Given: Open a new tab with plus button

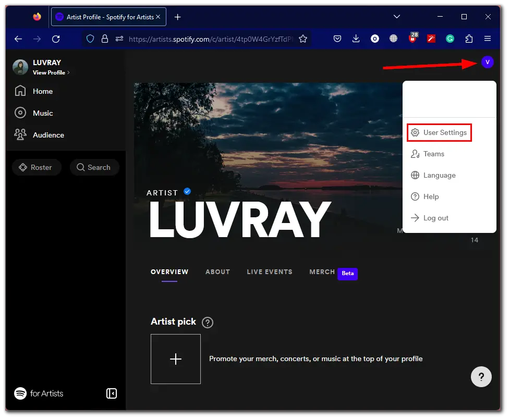Looking at the screenshot, I should [x=177, y=17].
